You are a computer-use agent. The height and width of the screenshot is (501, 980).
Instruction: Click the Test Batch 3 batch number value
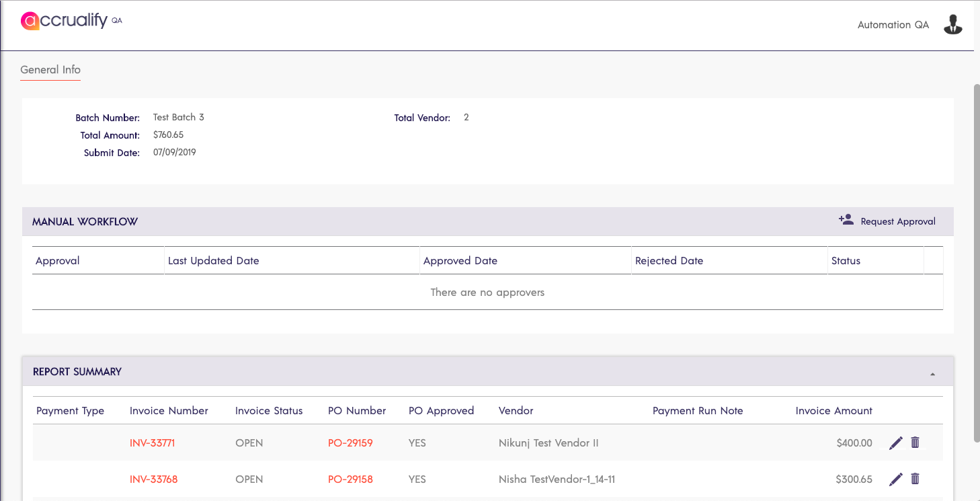point(179,117)
